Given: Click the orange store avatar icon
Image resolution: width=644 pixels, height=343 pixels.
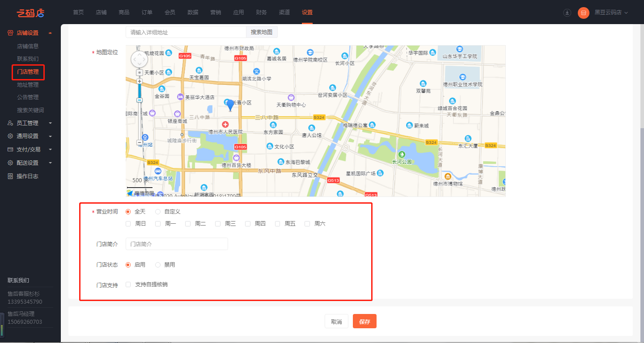Looking at the screenshot, I should pos(583,13).
